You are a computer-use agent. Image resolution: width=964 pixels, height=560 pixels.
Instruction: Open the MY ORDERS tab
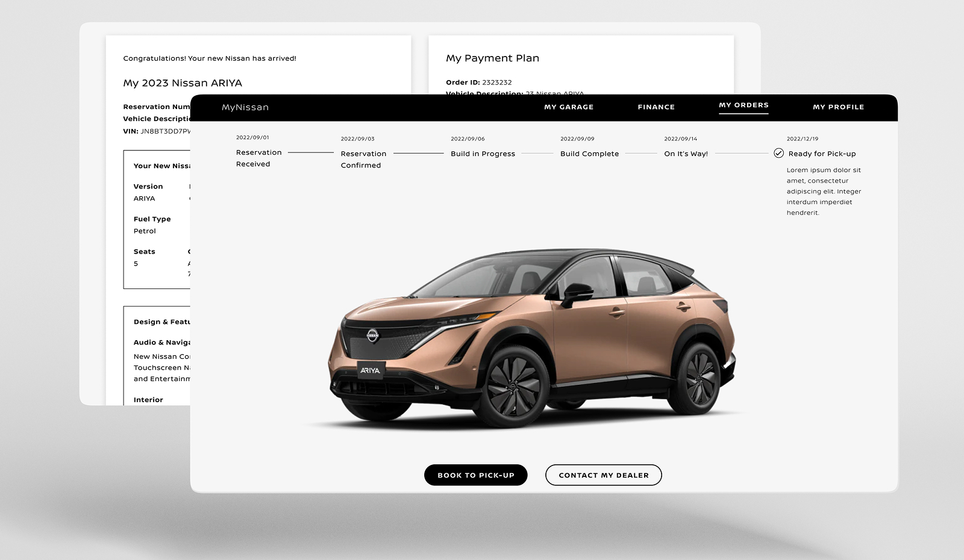pos(744,105)
